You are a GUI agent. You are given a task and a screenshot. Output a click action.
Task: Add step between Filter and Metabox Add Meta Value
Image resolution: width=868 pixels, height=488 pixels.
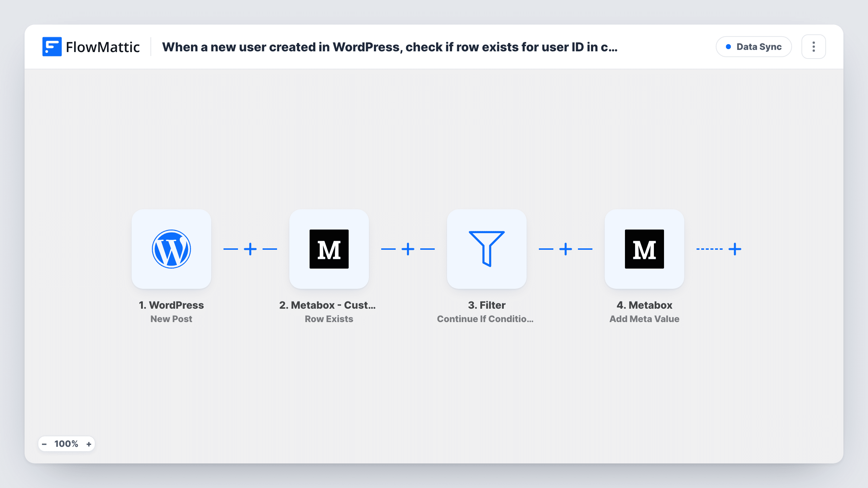click(x=566, y=249)
